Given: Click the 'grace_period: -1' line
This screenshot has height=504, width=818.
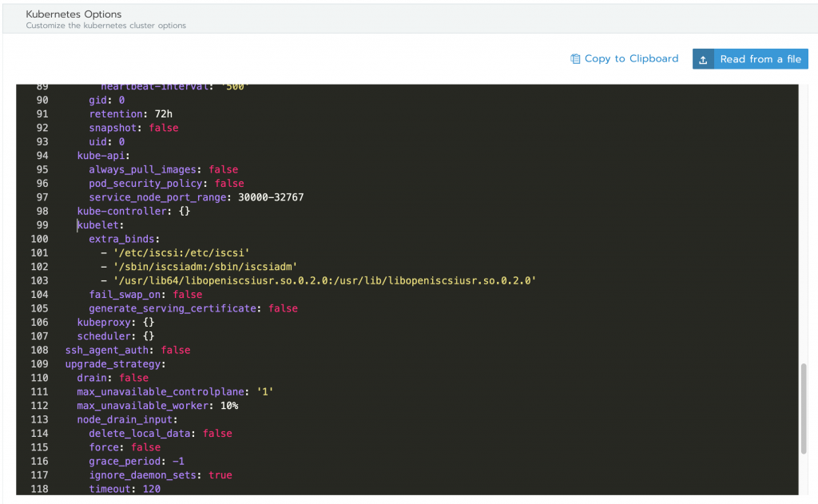Looking at the screenshot, I should point(137,461).
